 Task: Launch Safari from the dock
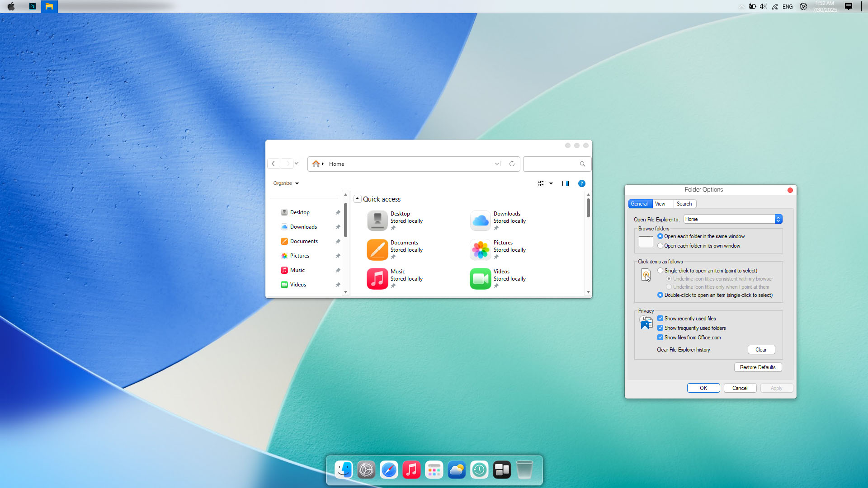pyautogui.click(x=389, y=470)
